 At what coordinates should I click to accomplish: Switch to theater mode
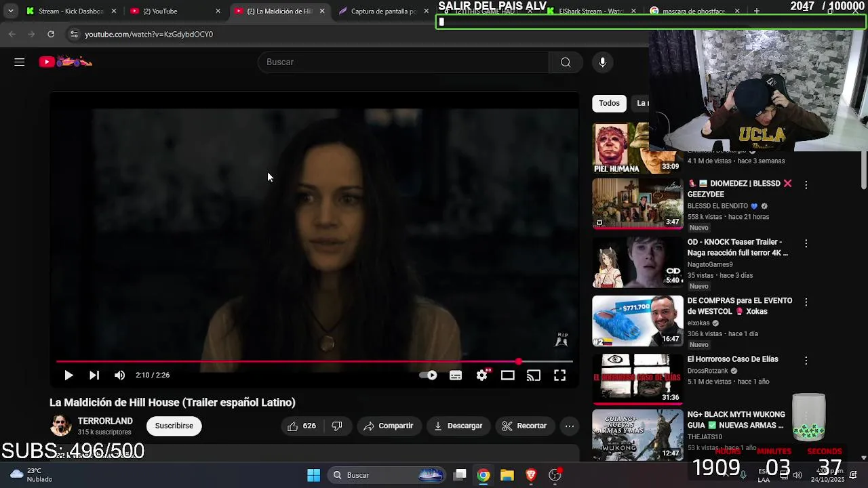[x=508, y=375]
